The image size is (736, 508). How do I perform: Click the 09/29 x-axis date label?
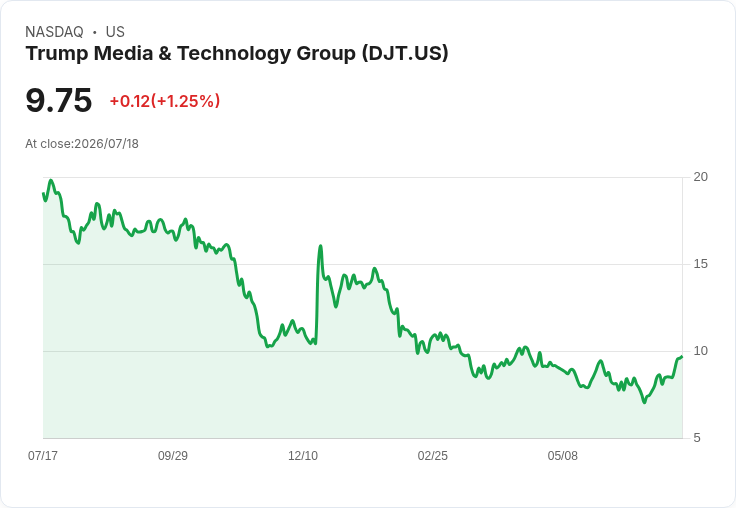pos(173,455)
